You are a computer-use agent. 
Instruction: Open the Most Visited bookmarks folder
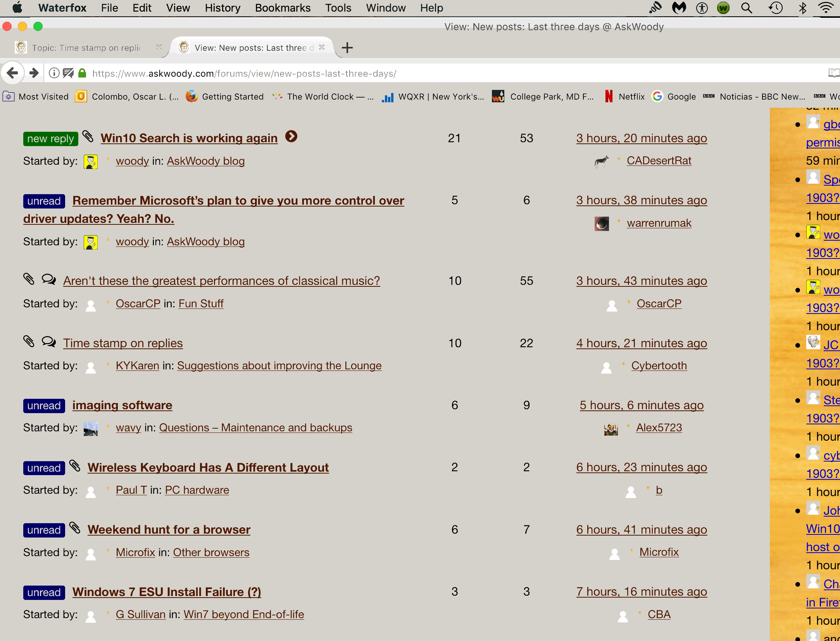tap(36, 96)
